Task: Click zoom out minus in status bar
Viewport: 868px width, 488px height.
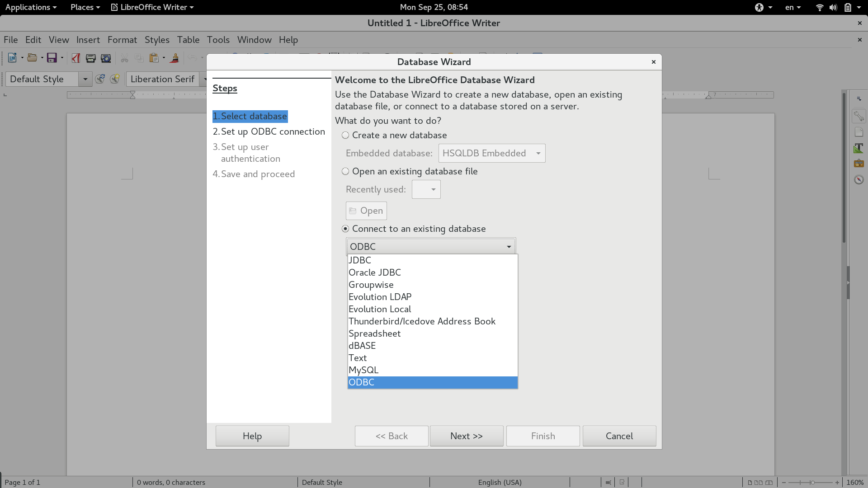Action: [784, 483]
